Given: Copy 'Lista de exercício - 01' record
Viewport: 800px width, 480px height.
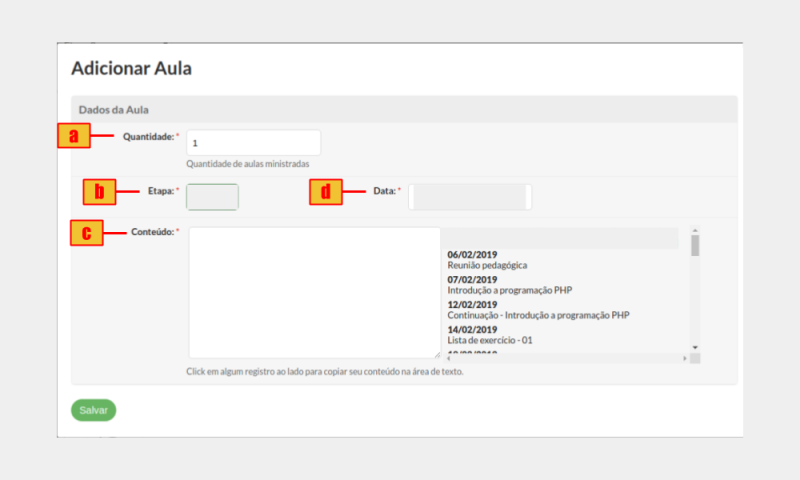Looking at the screenshot, I should coord(490,340).
